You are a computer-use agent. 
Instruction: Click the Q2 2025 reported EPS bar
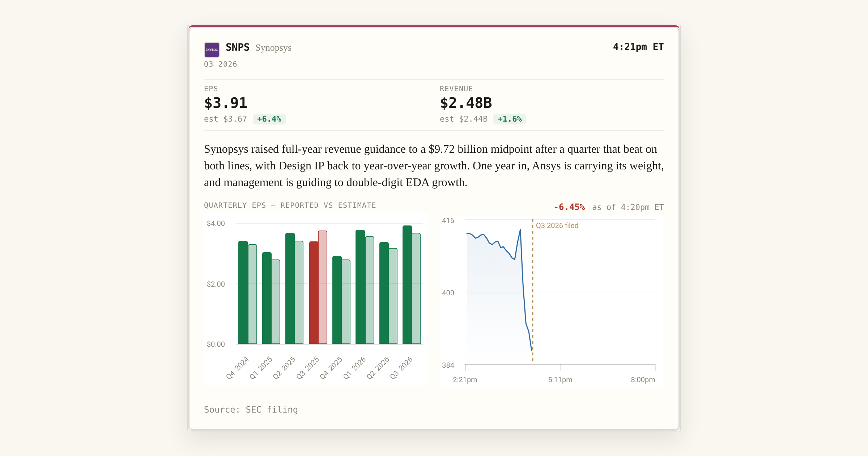coord(290,288)
